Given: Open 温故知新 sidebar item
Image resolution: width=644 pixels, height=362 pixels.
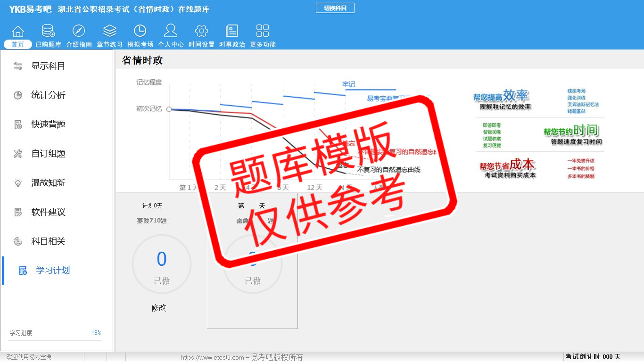Looking at the screenshot, I should [x=48, y=183].
